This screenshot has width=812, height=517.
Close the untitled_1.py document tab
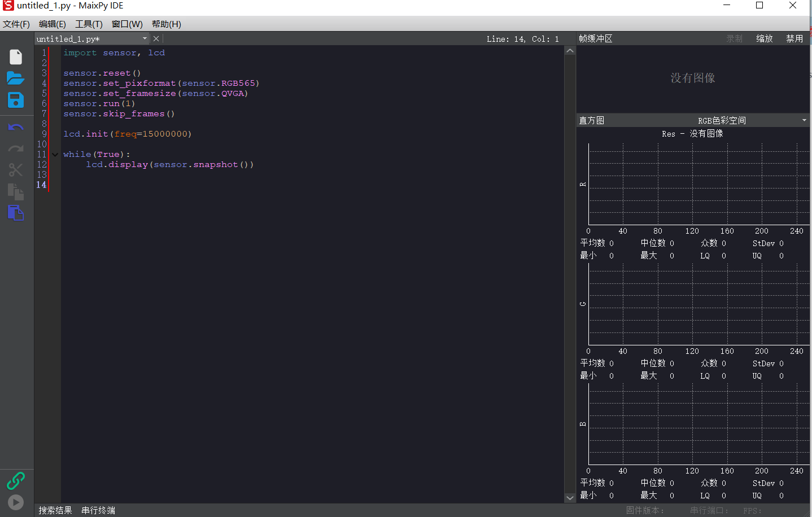(156, 39)
